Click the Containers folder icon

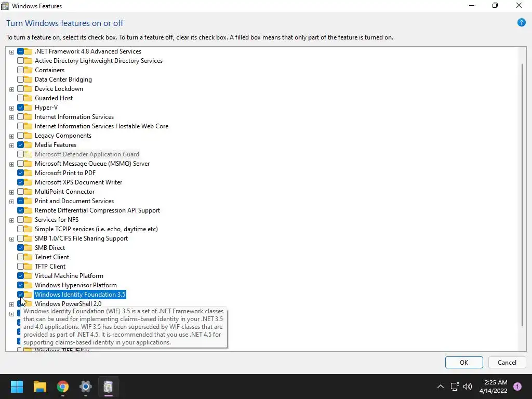point(28,70)
